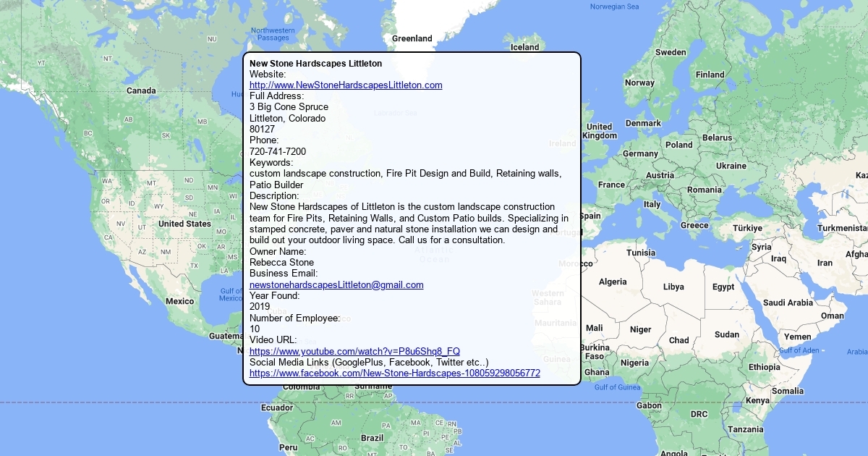Screen dimensions: 868x456
Task: Click the "Keywords:" label
Action: click(x=271, y=163)
